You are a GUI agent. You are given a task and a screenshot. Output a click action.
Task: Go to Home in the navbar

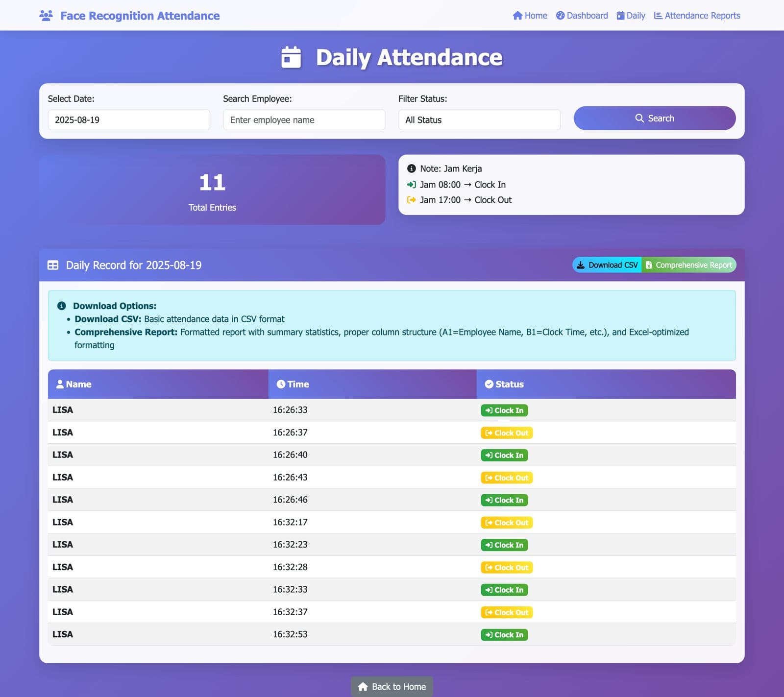point(530,16)
